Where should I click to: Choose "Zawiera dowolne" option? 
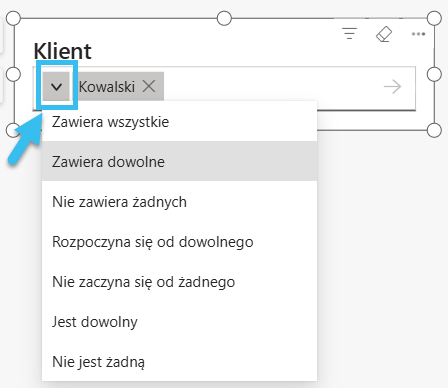[179, 161]
